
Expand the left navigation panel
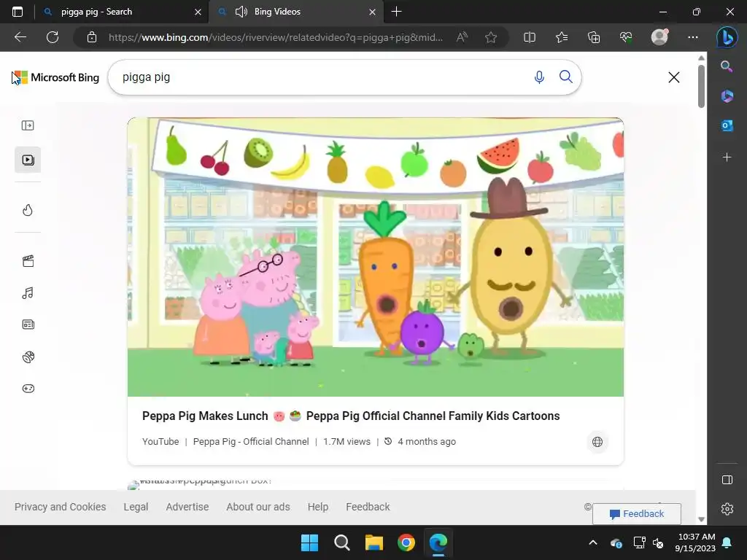(28, 125)
